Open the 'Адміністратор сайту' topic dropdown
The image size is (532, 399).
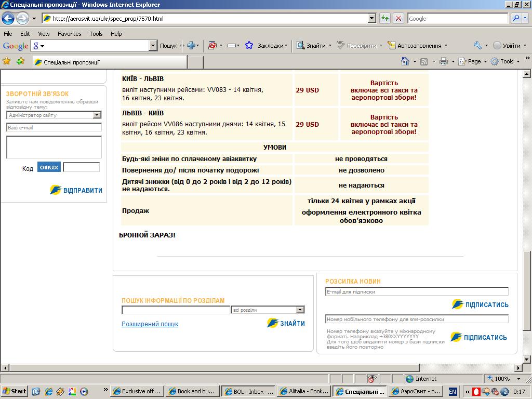(x=97, y=115)
